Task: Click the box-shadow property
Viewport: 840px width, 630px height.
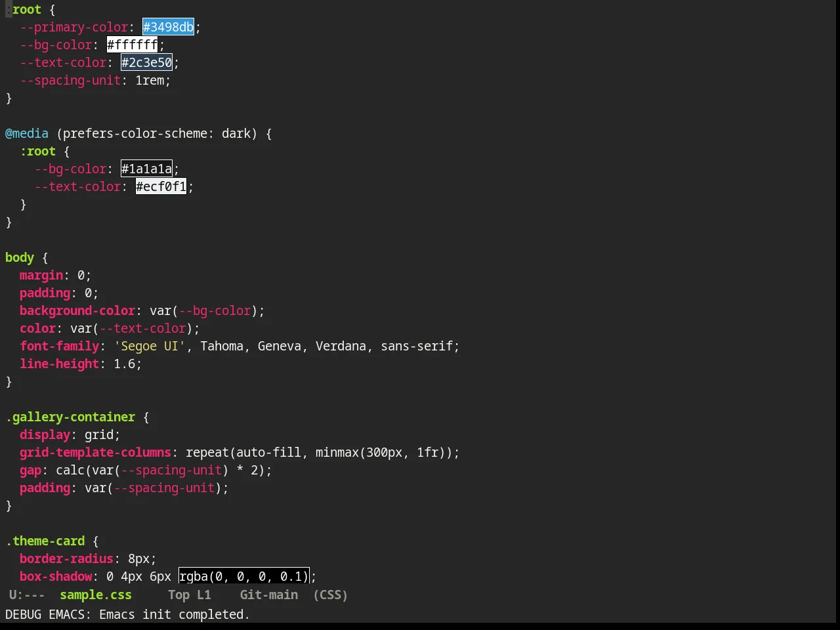Action: click(x=56, y=576)
